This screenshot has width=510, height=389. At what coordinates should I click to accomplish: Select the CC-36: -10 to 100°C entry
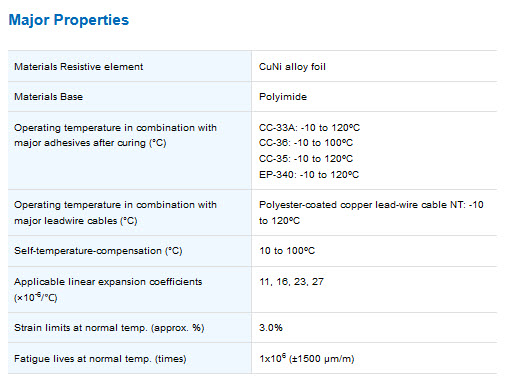pyautogui.click(x=306, y=143)
